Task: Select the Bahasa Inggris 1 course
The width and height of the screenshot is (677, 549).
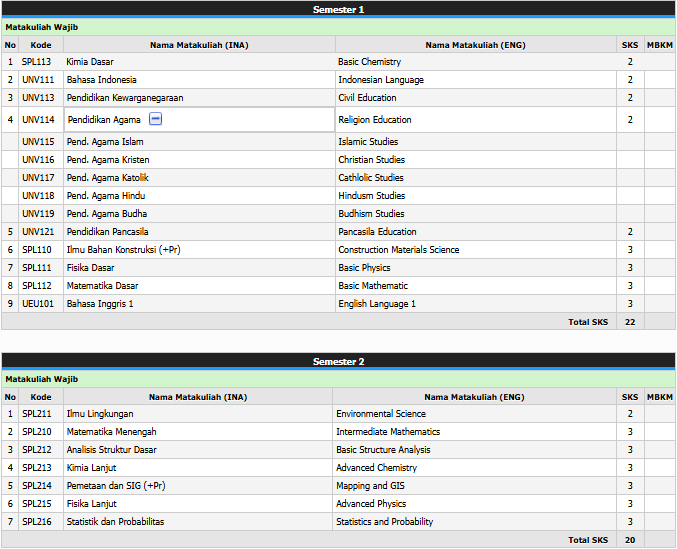Action: [x=99, y=304]
